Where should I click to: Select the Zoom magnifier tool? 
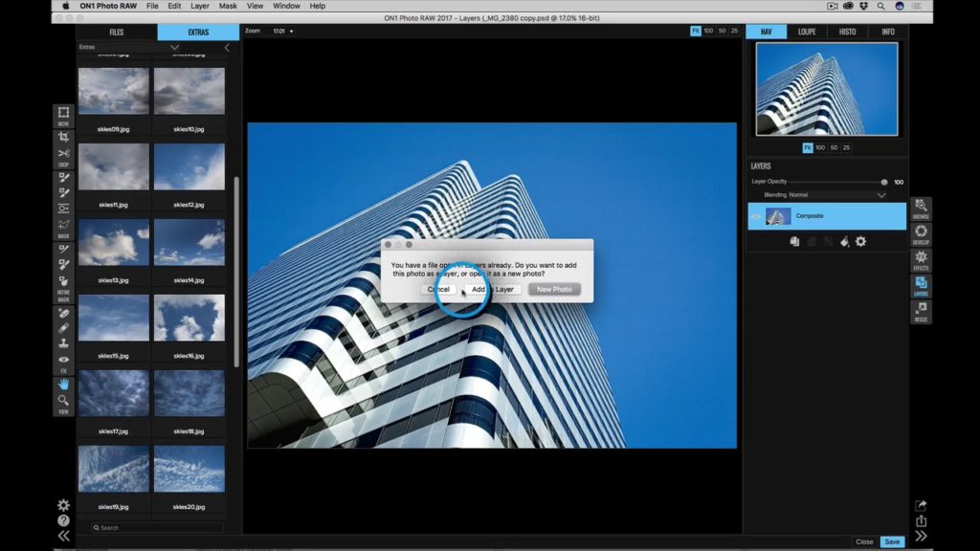[x=64, y=400]
